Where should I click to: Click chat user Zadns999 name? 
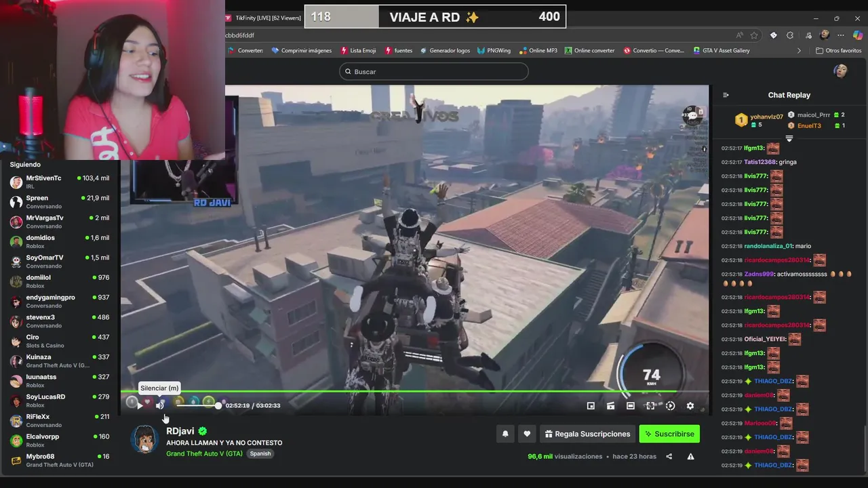[759, 274]
